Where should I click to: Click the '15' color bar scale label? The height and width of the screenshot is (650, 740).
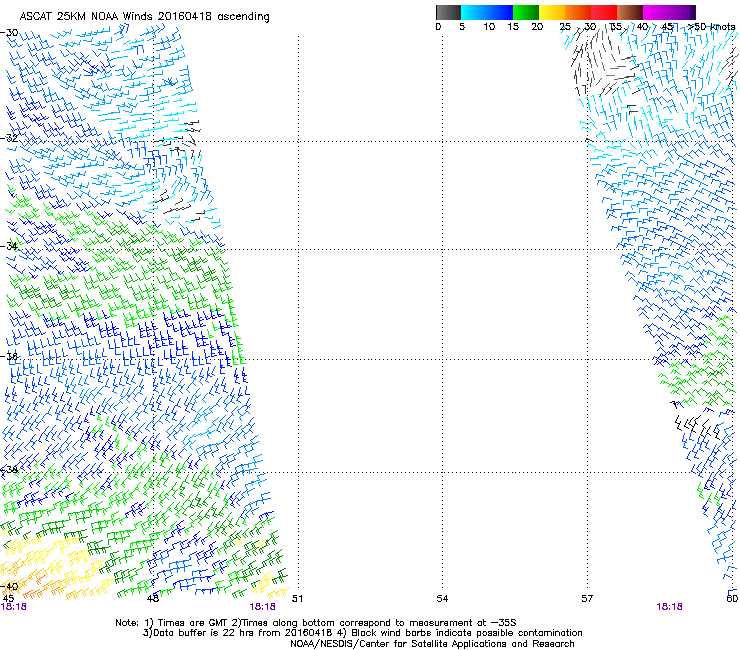point(513,27)
